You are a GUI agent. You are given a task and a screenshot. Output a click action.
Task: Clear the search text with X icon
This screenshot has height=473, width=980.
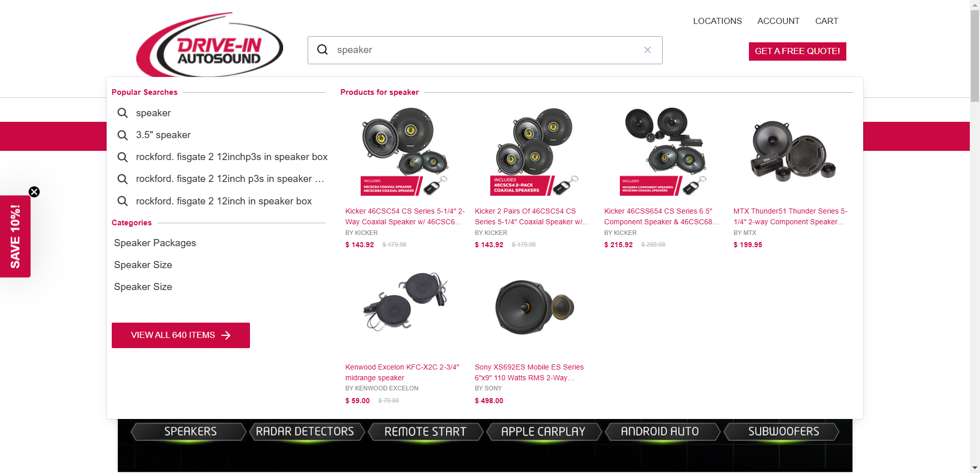[x=647, y=49]
